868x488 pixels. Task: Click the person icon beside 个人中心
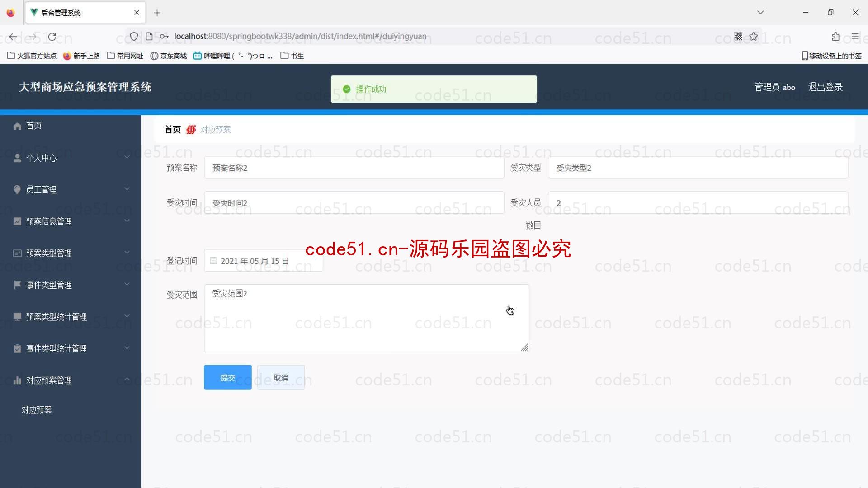(17, 158)
